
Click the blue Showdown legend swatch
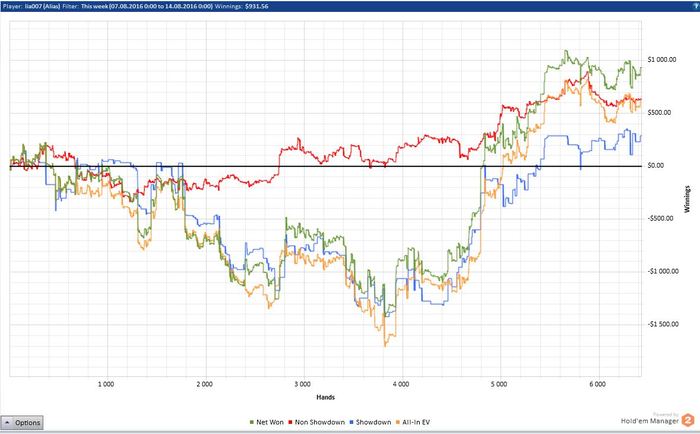click(x=352, y=422)
